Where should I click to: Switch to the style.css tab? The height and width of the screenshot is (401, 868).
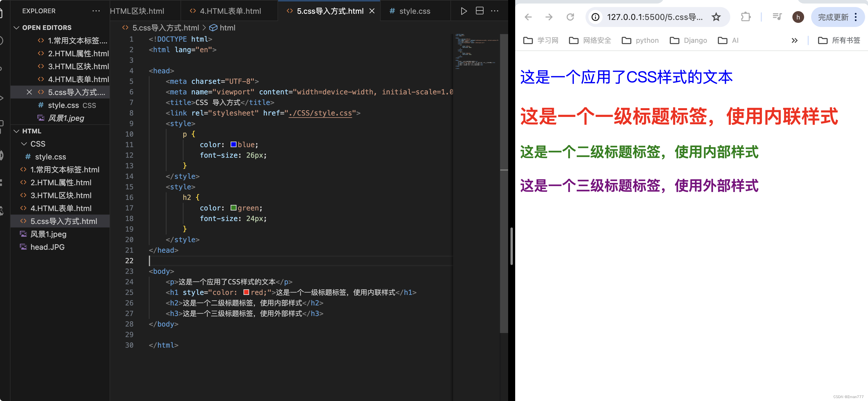[x=414, y=11]
